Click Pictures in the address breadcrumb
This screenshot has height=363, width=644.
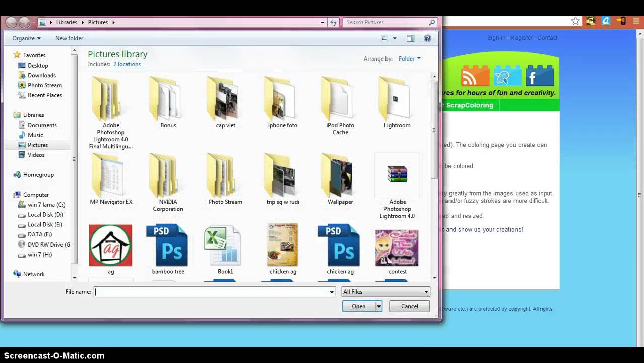tap(98, 22)
